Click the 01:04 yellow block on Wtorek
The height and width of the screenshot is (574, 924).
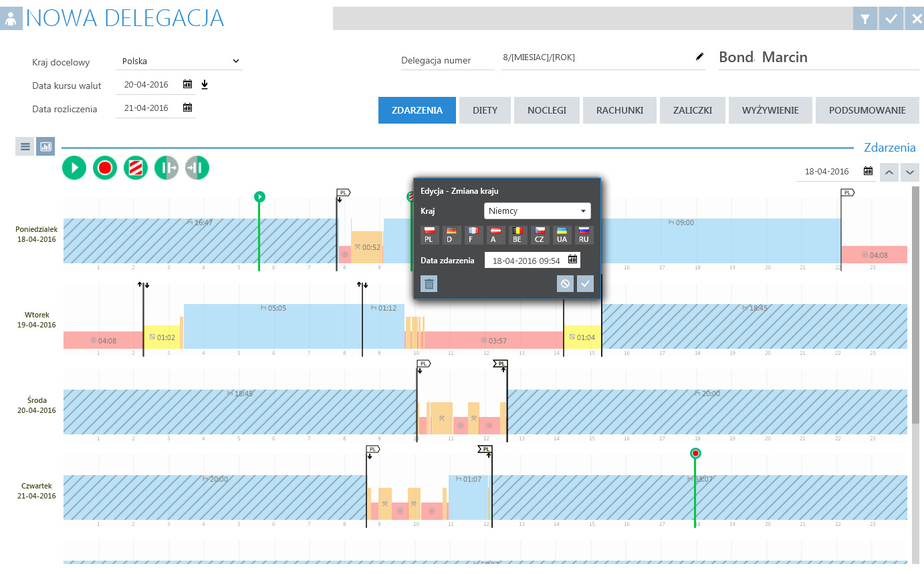tap(582, 337)
